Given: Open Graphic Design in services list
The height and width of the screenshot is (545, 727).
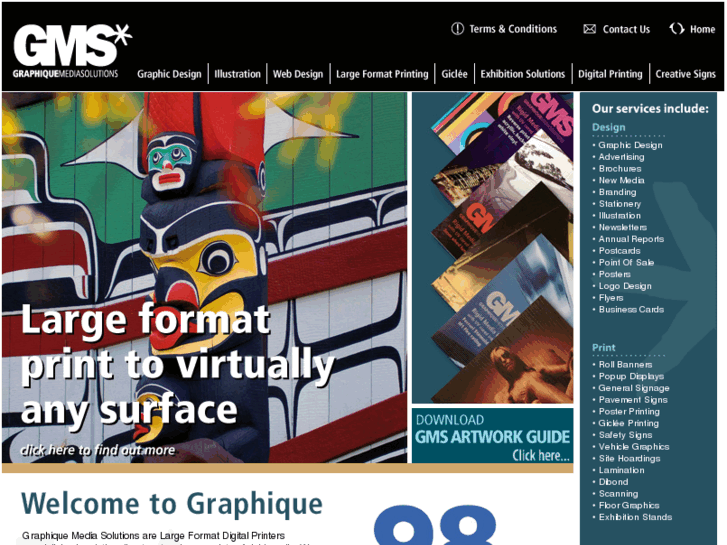Looking at the screenshot, I should pyautogui.click(x=630, y=145).
